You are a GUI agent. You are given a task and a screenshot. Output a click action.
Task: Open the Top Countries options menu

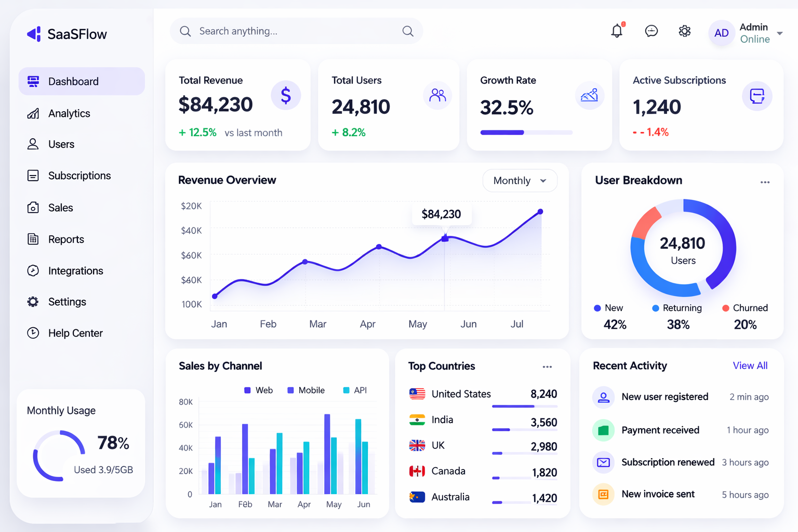click(547, 366)
